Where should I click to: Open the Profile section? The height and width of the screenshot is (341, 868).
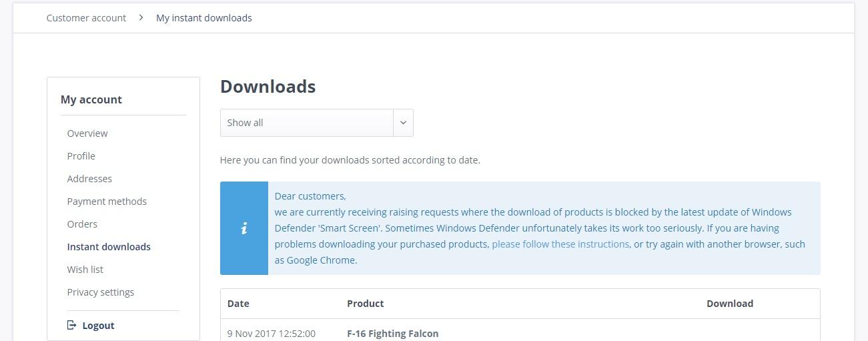(81, 156)
